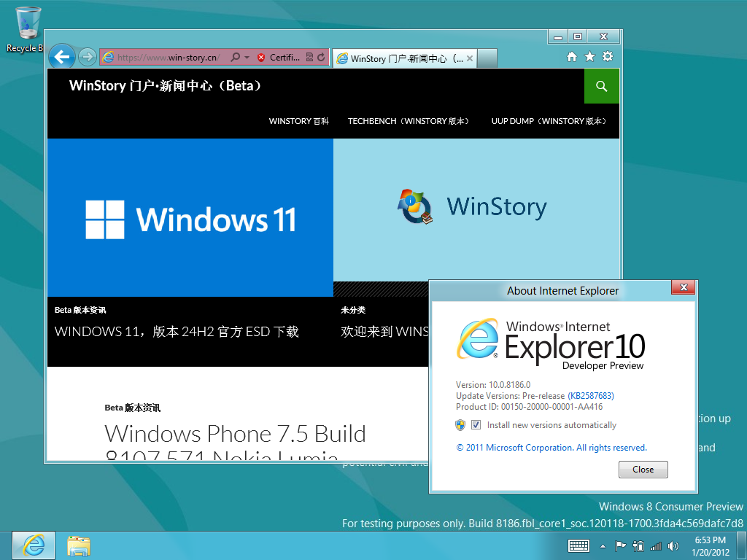The height and width of the screenshot is (560, 747).
Task: Open UUP DUMP (WINSTORY 版本) menu item
Action: click(549, 121)
